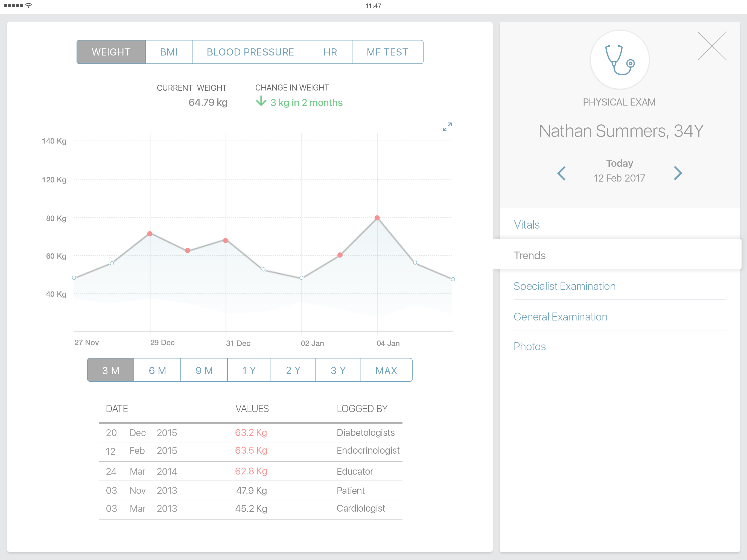Switch to the MF TEST tab
The image size is (747, 560).
click(387, 52)
